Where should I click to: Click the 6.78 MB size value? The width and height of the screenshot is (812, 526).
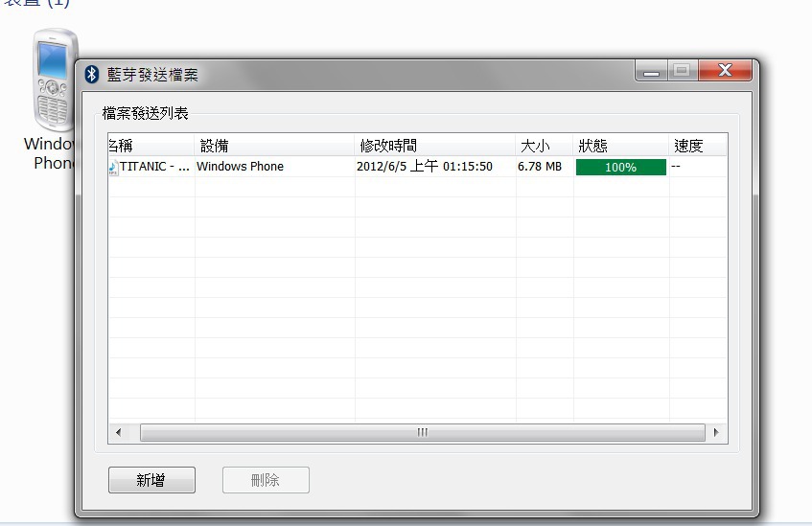tap(540, 167)
